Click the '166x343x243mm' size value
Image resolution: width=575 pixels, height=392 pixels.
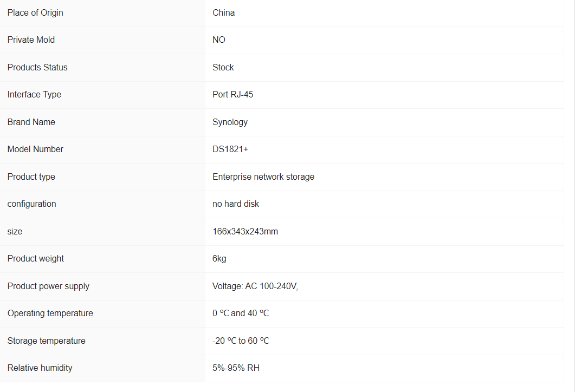coord(245,231)
